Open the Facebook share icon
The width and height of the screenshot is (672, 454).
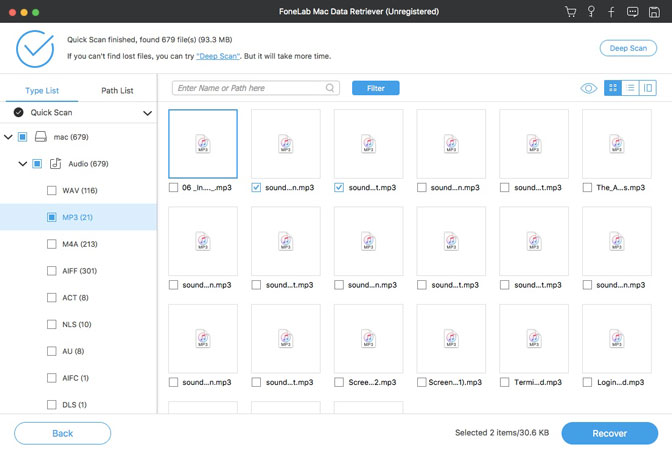pyautogui.click(x=611, y=12)
